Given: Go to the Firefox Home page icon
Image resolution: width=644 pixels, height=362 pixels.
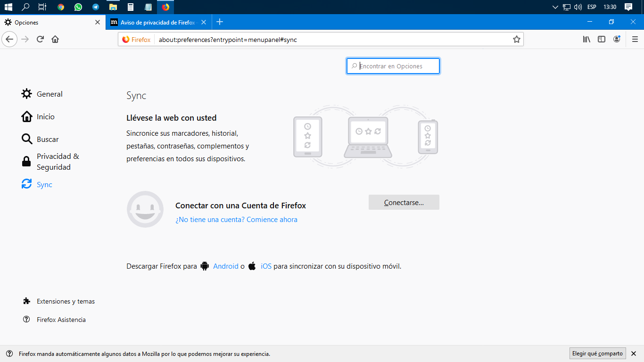Looking at the screenshot, I should (x=55, y=40).
